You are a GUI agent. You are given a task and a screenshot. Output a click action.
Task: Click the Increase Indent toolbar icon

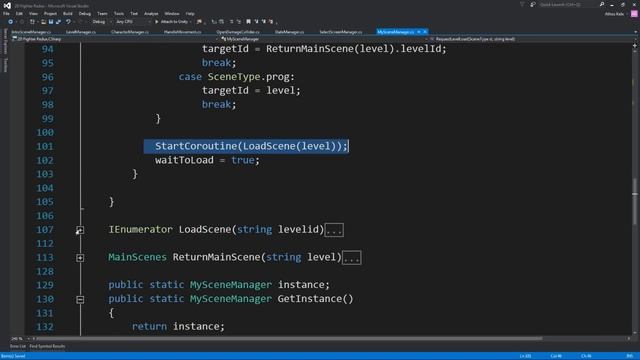221,22
